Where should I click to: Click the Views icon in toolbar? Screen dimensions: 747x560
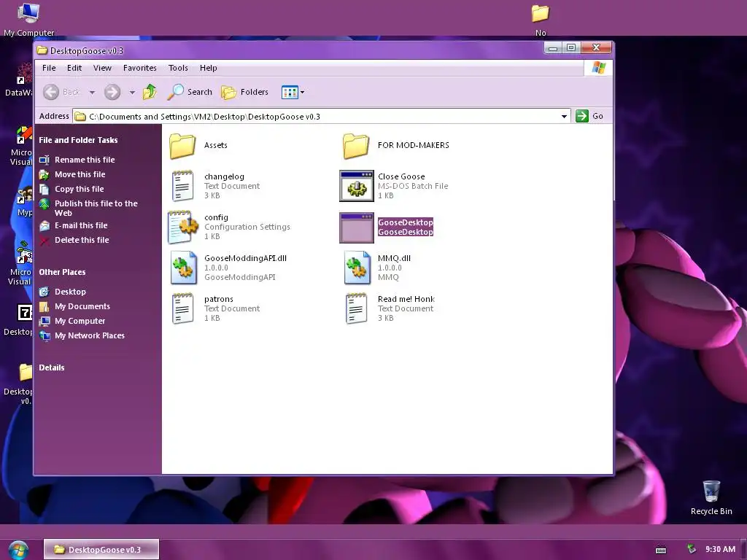click(x=290, y=92)
